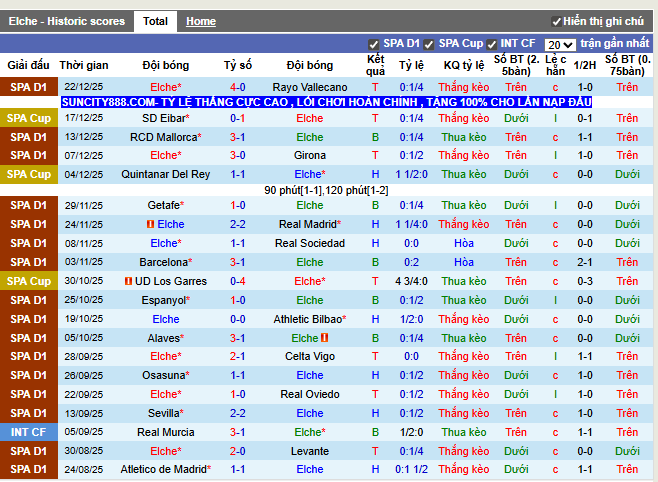Click the 'Thời gian' column header
Image resolution: width=658 pixels, height=482 pixels.
[84, 65]
